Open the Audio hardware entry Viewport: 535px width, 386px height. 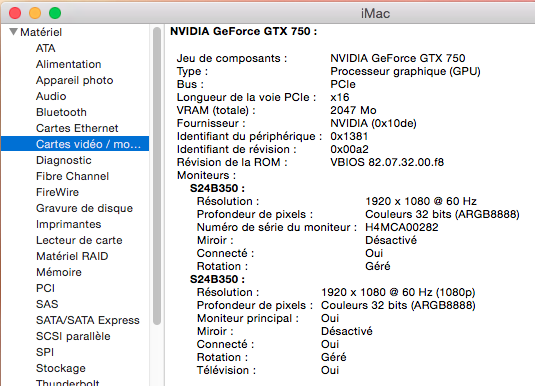click(x=51, y=96)
